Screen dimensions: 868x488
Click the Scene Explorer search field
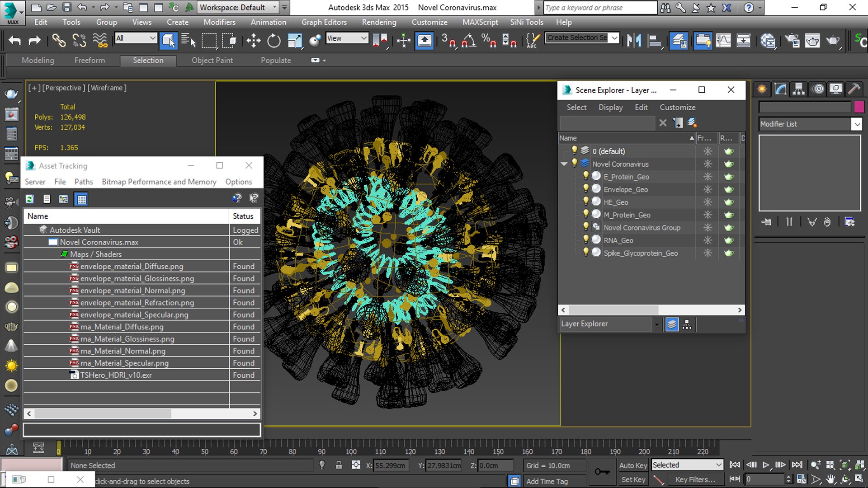[x=607, y=122]
